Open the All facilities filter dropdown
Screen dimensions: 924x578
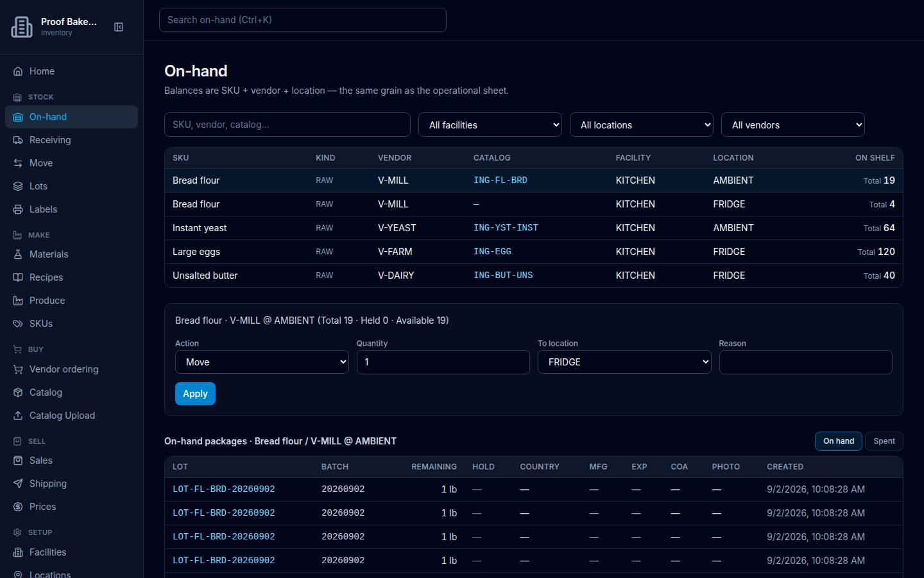490,125
